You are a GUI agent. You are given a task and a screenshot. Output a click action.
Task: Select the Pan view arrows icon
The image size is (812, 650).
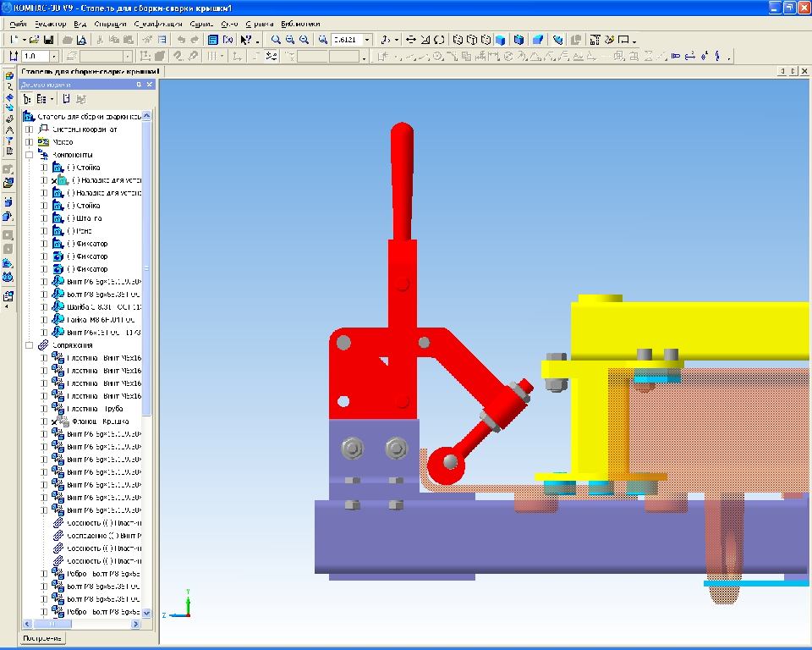(411, 40)
